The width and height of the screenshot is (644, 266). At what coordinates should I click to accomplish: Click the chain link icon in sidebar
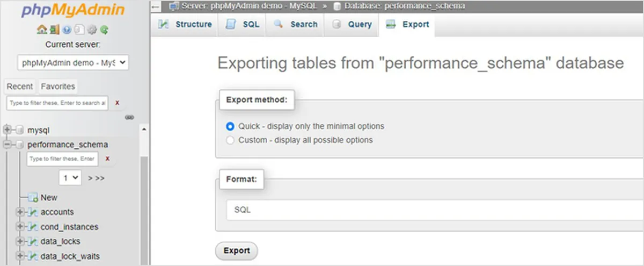coord(129,117)
